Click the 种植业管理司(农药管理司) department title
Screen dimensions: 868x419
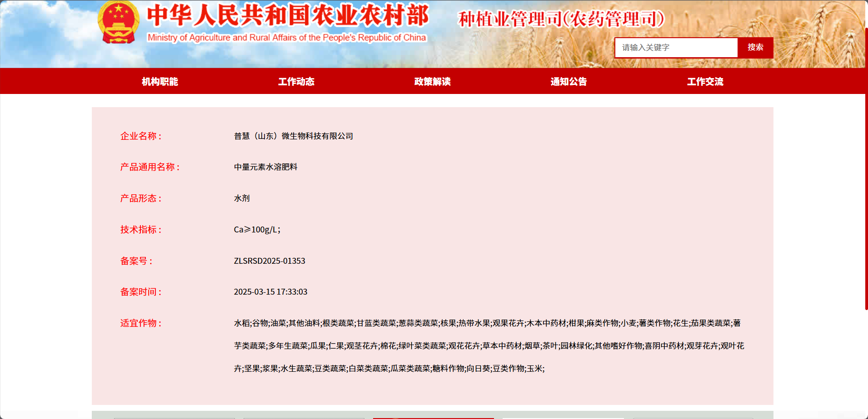pyautogui.click(x=561, y=19)
